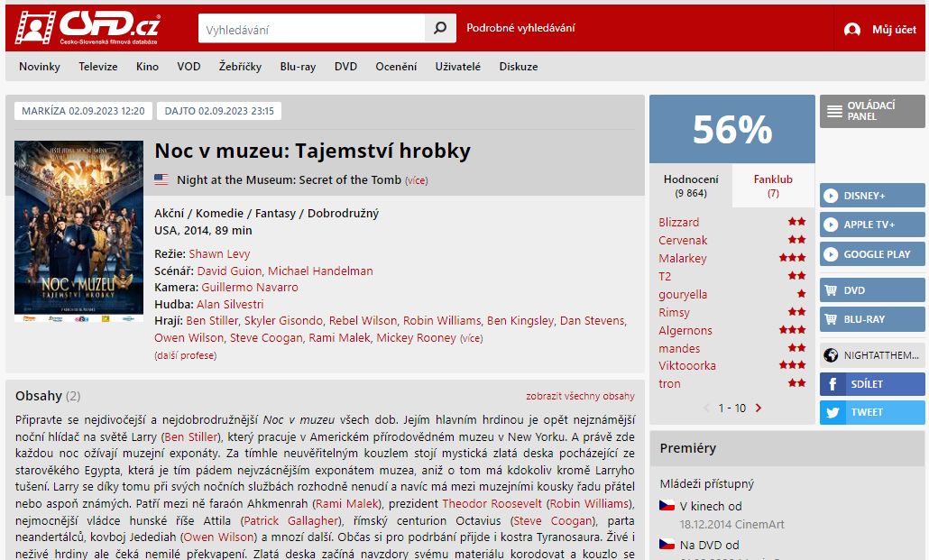The image size is (929, 560).
Task: Open the Ovládací panel menu
Action: click(x=872, y=111)
